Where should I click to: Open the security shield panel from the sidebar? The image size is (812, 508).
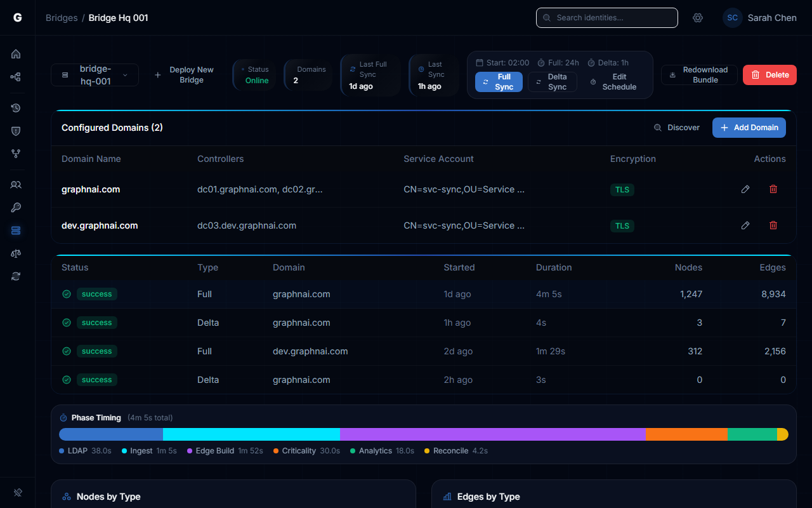pos(16,131)
